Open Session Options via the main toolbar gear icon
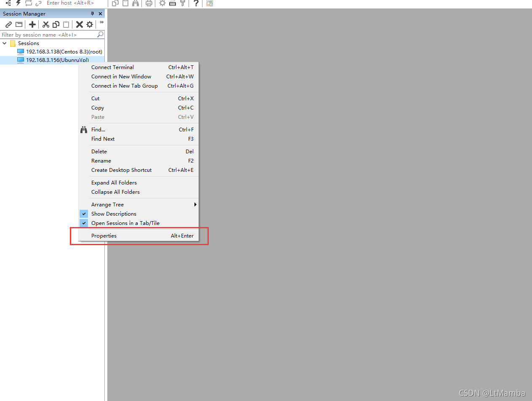 click(162, 3)
